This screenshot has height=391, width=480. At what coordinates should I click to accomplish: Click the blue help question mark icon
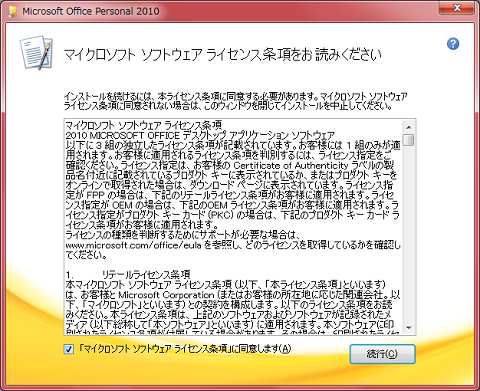pos(453,44)
